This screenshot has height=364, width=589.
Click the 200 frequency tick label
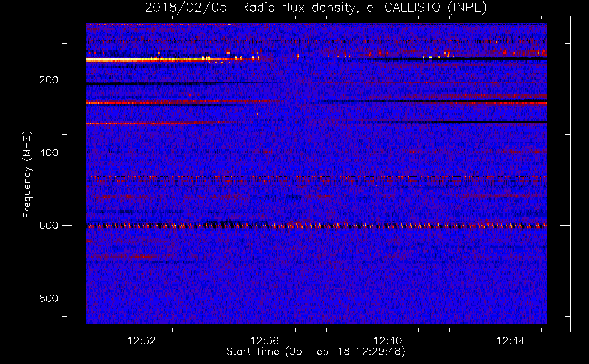[49, 80]
